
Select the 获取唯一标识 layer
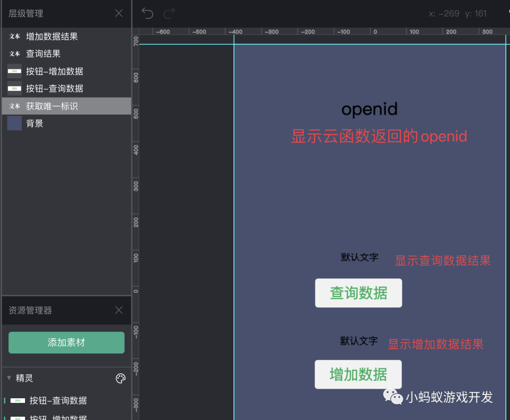coord(67,106)
